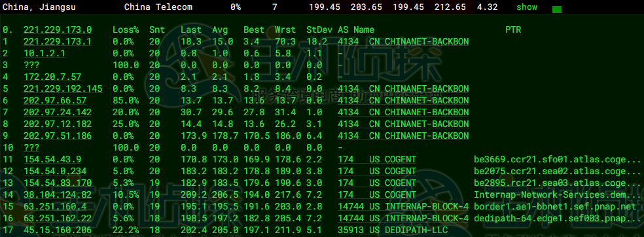Click PTR be2075.ccr21.sea02.atlas.coge...
This screenshot has height=237, width=644.
click(558, 172)
